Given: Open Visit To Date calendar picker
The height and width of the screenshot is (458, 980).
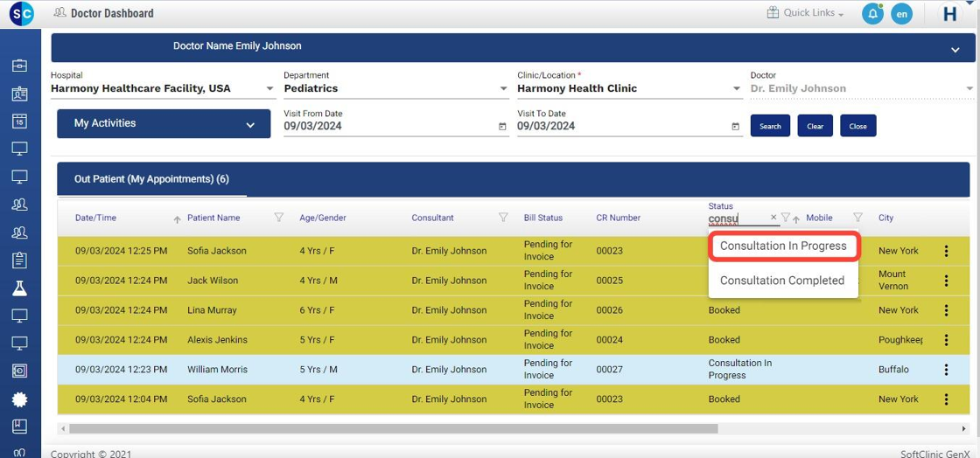Looking at the screenshot, I should (x=736, y=127).
